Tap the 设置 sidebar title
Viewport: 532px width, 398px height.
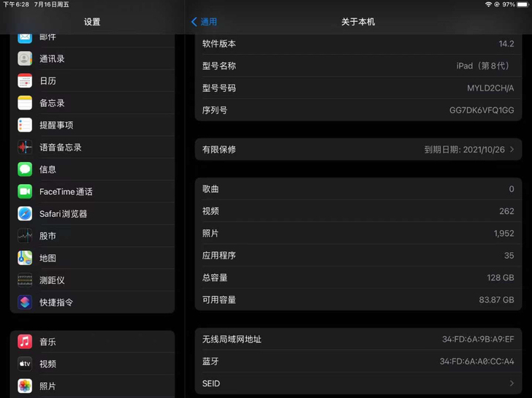(92, 22)
